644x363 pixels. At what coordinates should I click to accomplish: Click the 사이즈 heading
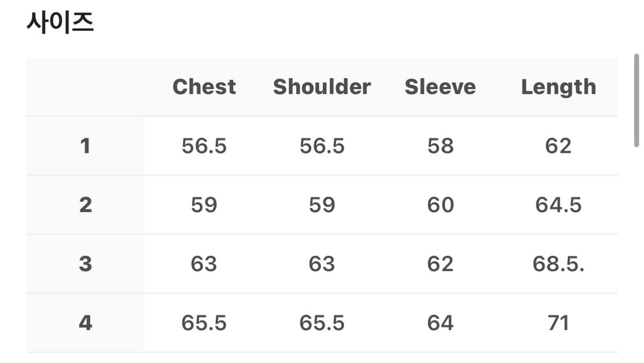point(60,23)
